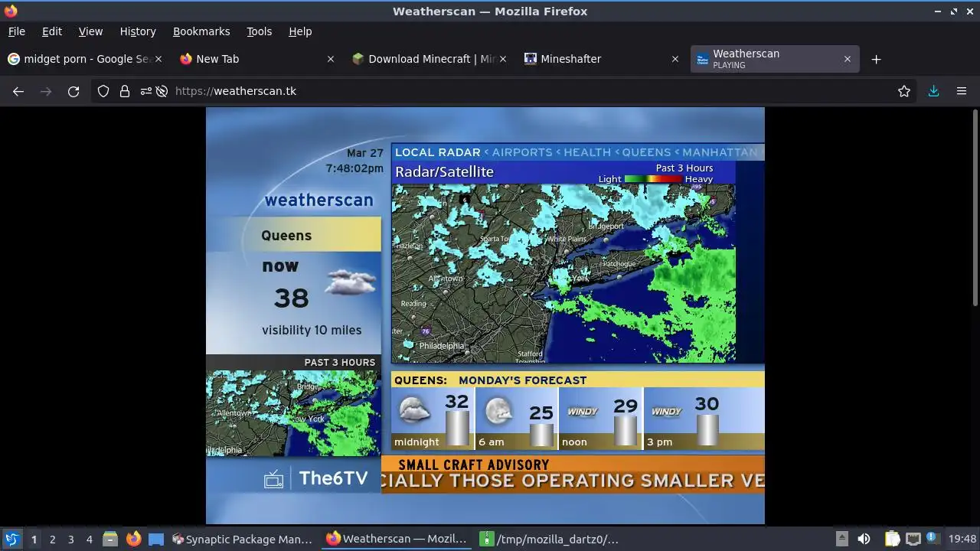Open a new browser tab
Screen dimensions: 980x551
point(877,59)
